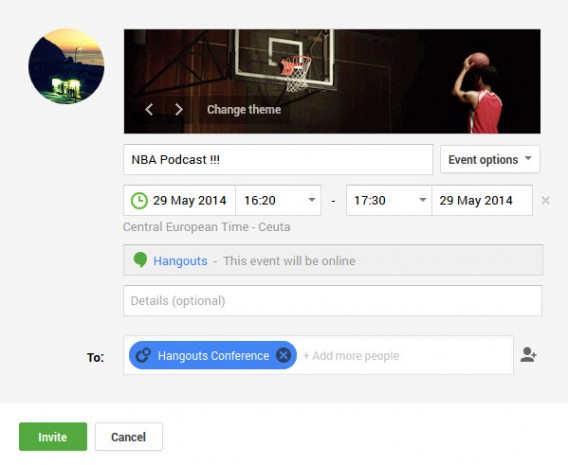Click the green Hangouts speech bubble icon
The height and width of the screenshot is (465, 568).
tap(140, 260)
